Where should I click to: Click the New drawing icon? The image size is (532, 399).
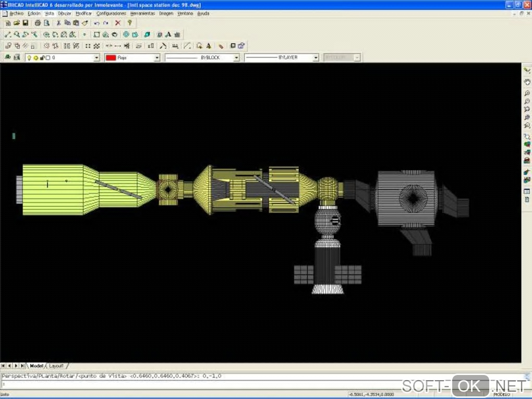pyautogui.click(x=8, y=23)
